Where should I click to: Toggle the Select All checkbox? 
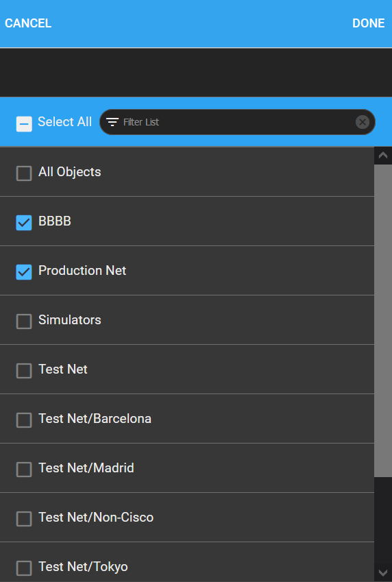[x=24, y=124]
